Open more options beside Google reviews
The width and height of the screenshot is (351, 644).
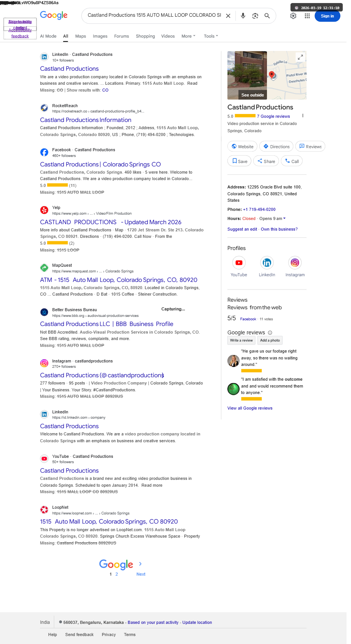pos(303,116)
